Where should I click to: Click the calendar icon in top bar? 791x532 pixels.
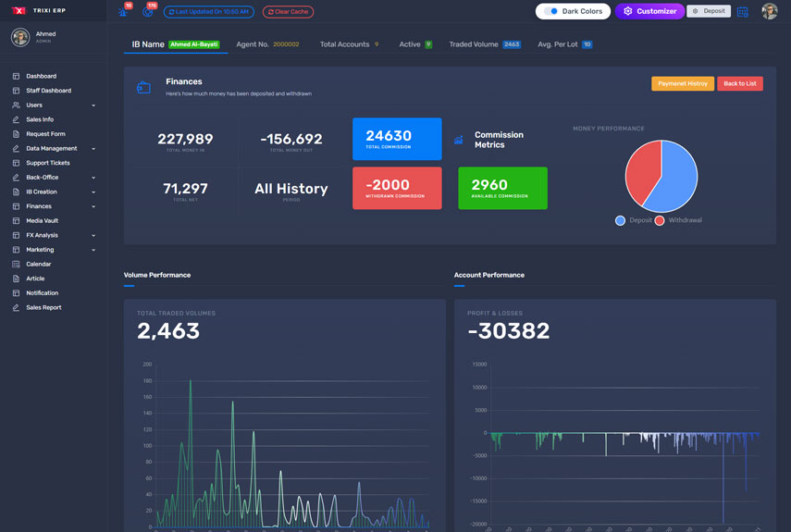(743, 12)
